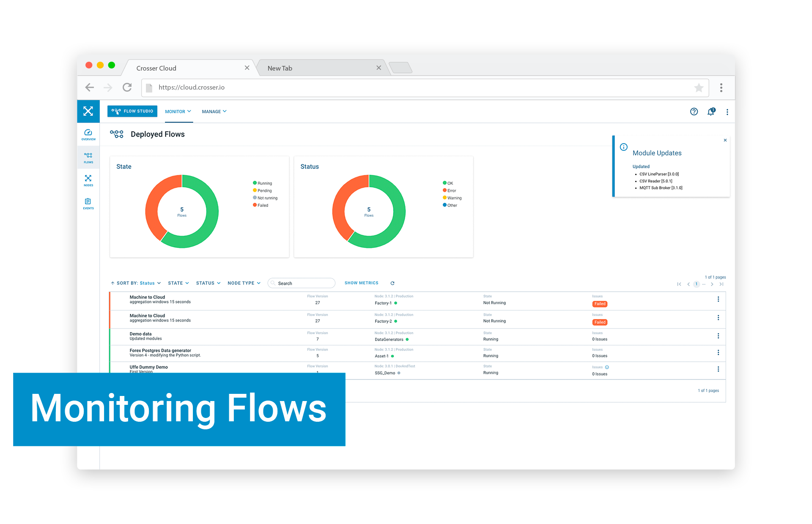The image size is (812, 524).
Task: Open the Forex Postgres Data generator flow
Action: click(418, 353)
